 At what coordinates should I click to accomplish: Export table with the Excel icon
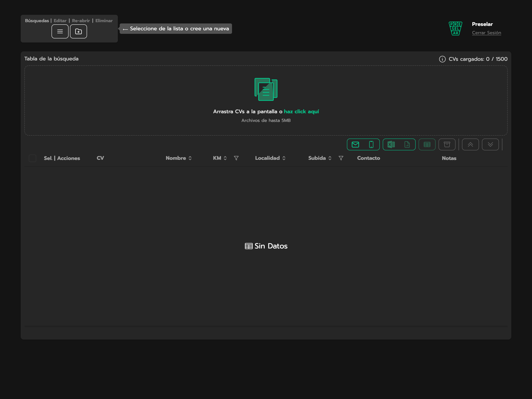pyautogui.click(x=391, y=144)
